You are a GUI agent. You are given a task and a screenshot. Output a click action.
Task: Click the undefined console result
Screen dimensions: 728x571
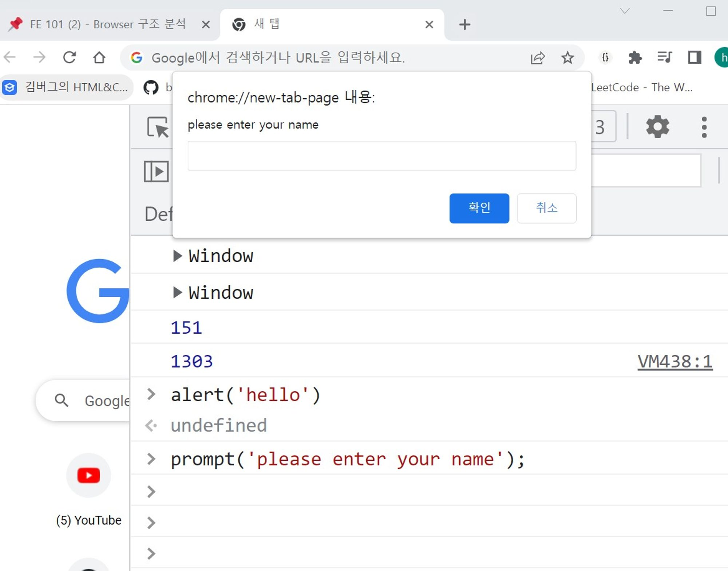point(219,425)
